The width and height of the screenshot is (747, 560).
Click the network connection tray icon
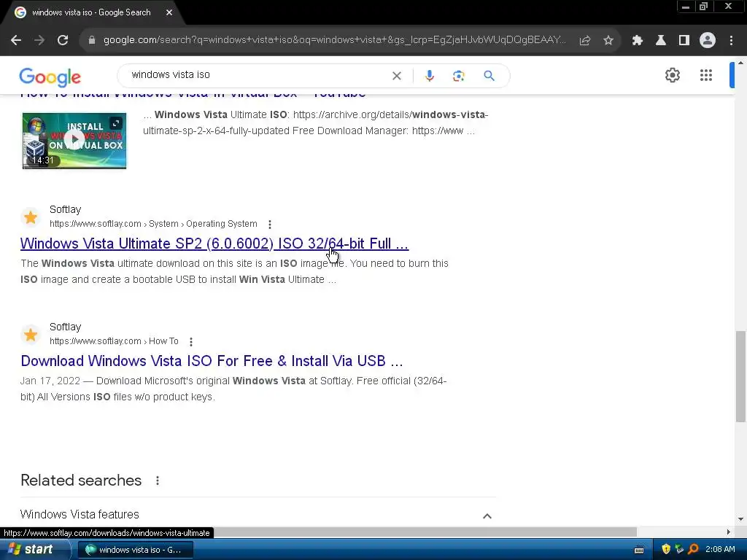[x=679, y=549]
